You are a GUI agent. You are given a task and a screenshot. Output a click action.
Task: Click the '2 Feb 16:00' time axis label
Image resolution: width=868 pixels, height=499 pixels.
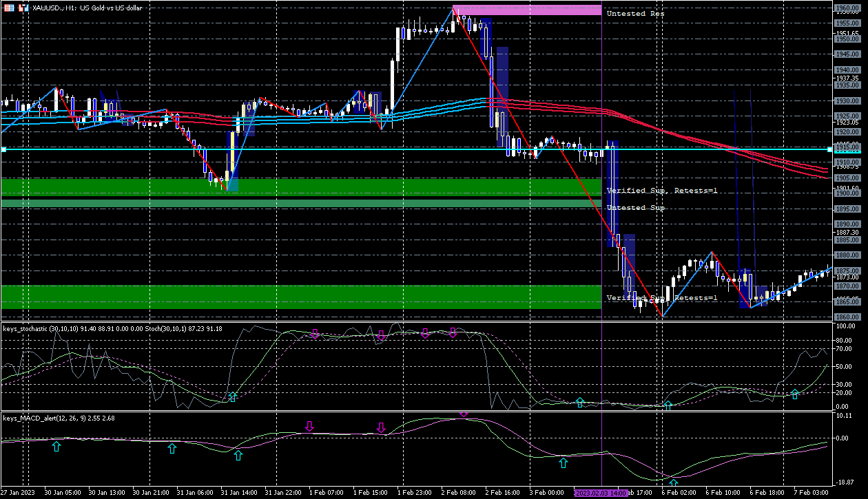coord(502,493)
